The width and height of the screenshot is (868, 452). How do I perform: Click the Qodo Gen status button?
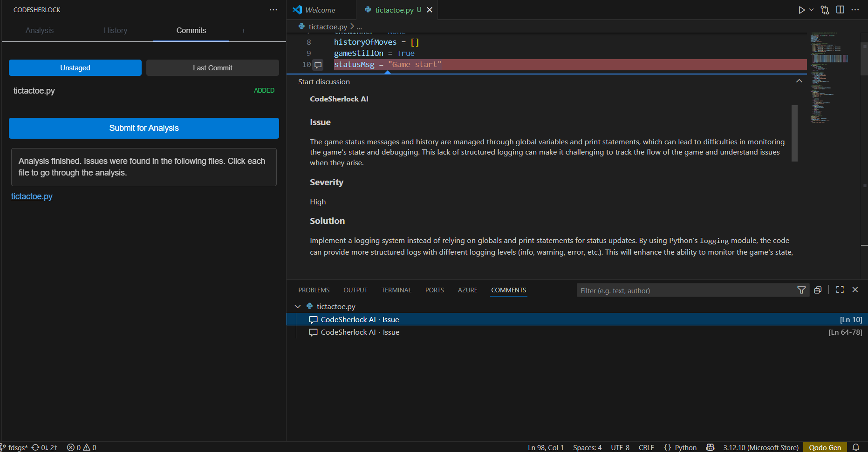tap(825, 447)
